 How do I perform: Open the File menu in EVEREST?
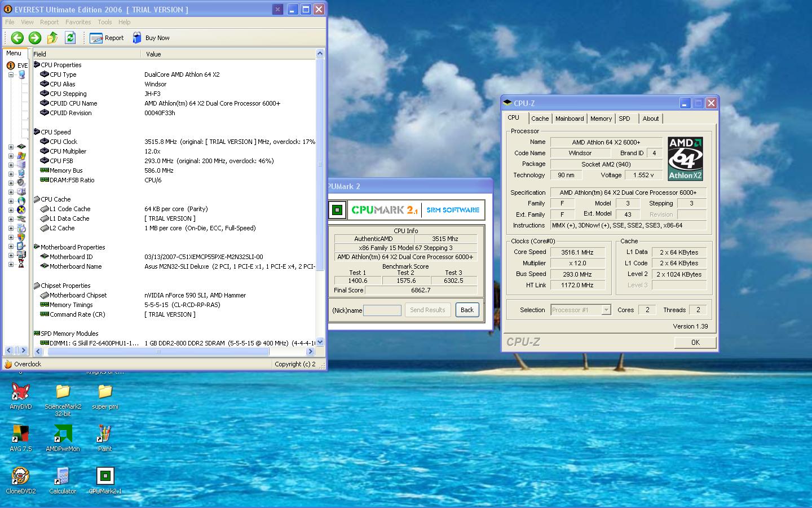click(x=10, y=22)
